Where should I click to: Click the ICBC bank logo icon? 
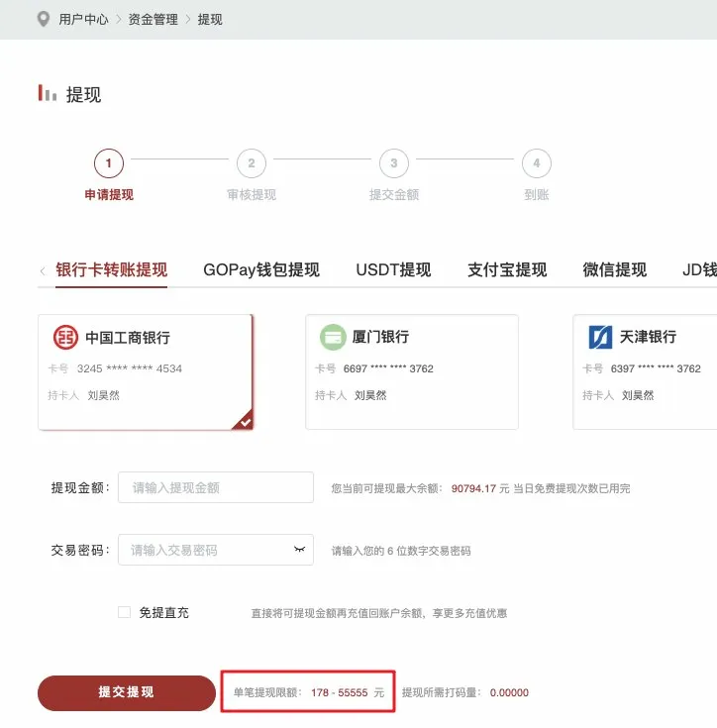pyautogui.click(x=65, y=337)
